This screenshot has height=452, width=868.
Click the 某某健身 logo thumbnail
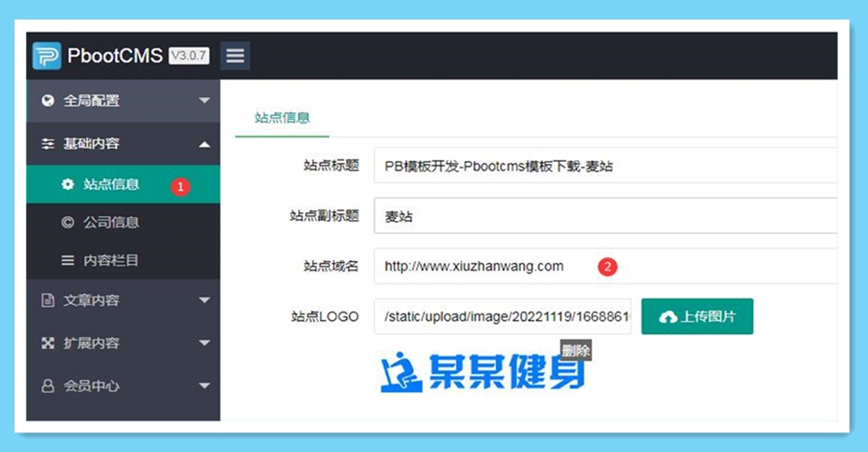coord(483,372)
